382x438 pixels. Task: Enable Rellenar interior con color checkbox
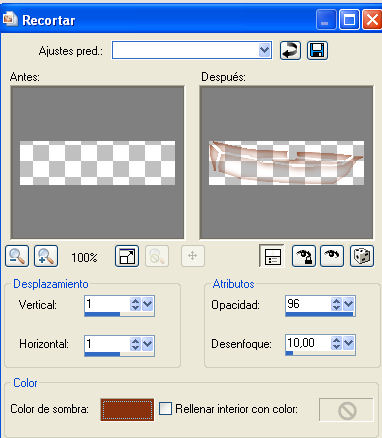[x=165, y=409]
